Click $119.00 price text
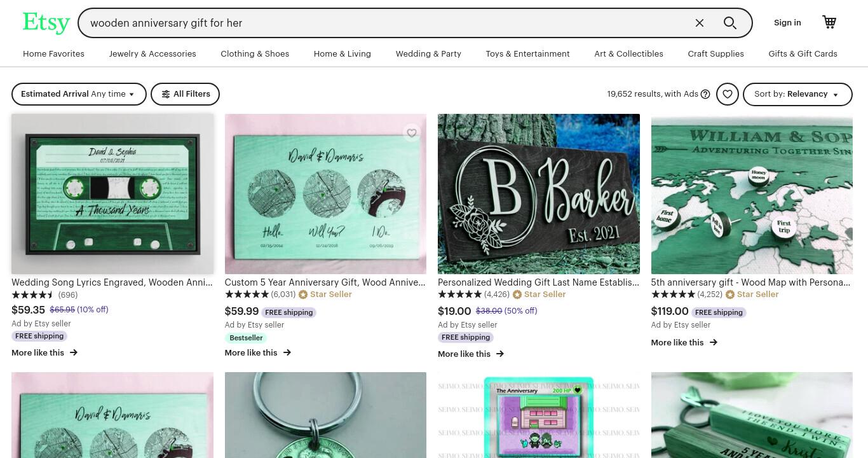The width and height of the screenshot is (868, 458). coord(670,311)
